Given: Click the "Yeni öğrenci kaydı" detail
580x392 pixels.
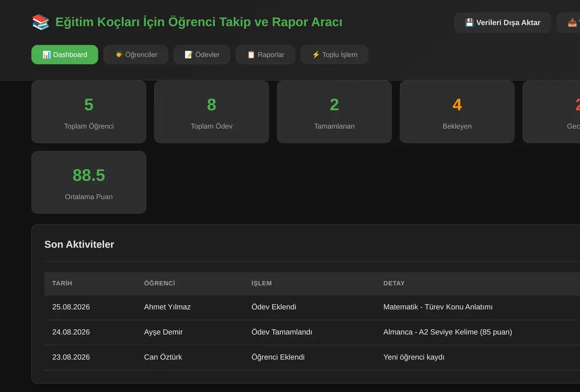Looking at the screenshot, I should tap(414, 357).
